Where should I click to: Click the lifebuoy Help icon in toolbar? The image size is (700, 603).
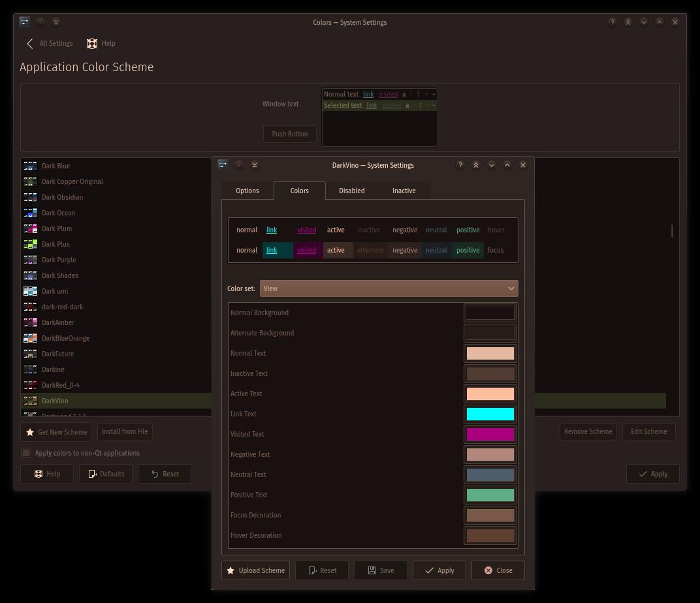click(x=92, y=43)
